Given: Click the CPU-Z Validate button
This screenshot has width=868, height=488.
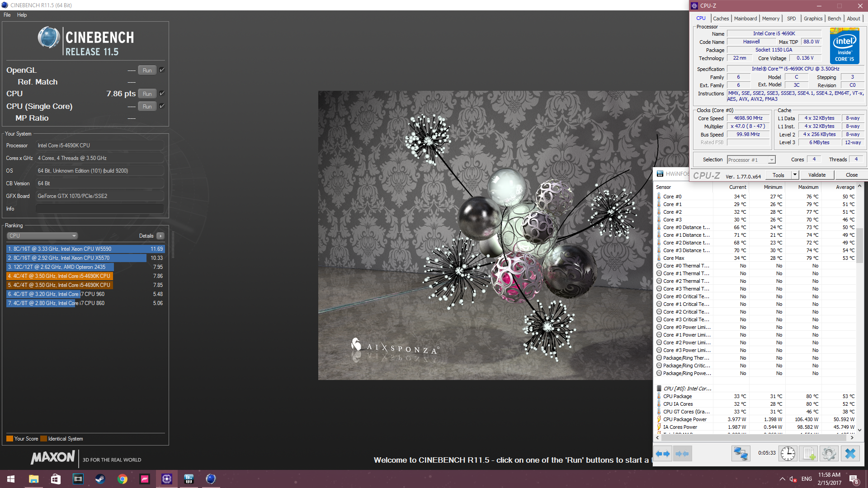Looking at the screenshot, I should coord(816,175).
